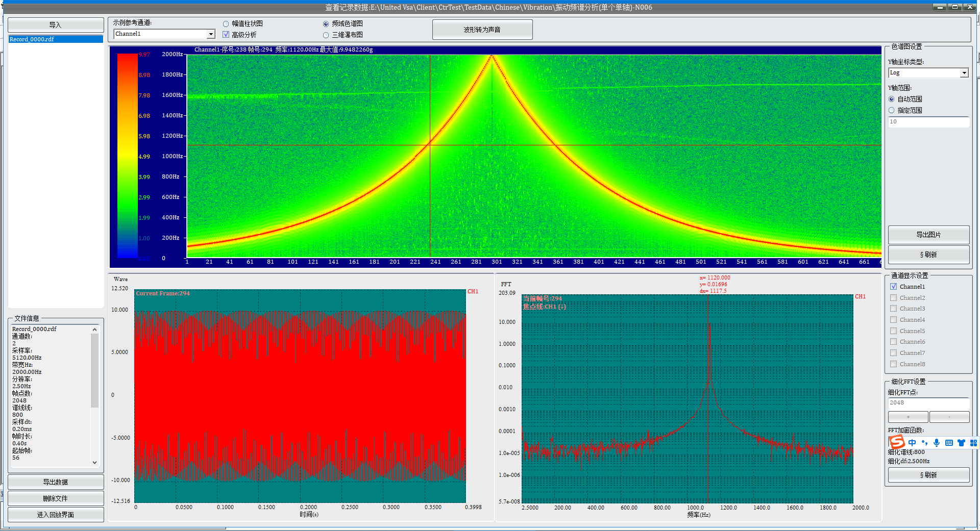The image size is (980, 531).
Task: Open the soft keyboard icon in IME bar
Action: point(949,443)
